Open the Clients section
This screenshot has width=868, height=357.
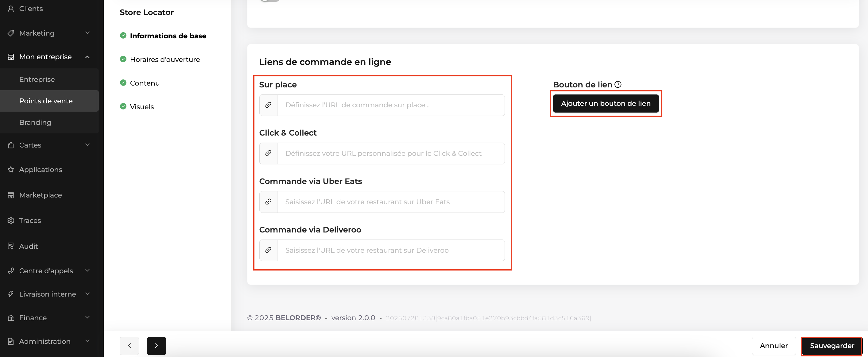pos(31,9)
